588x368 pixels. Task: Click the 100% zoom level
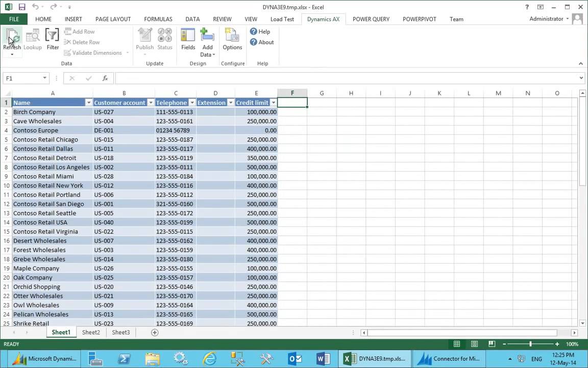click(x=572, y=344)
